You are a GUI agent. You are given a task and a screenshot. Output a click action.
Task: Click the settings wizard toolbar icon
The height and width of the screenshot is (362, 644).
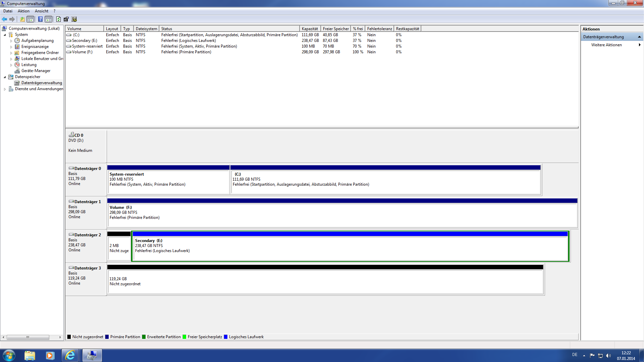pos(74,19)
